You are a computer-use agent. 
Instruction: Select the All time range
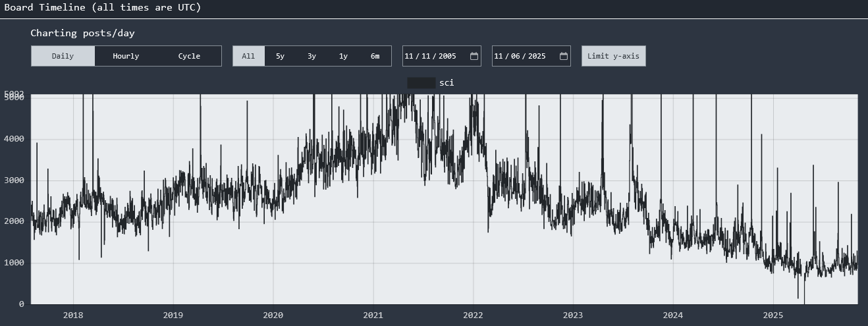[x=248, y=56]
